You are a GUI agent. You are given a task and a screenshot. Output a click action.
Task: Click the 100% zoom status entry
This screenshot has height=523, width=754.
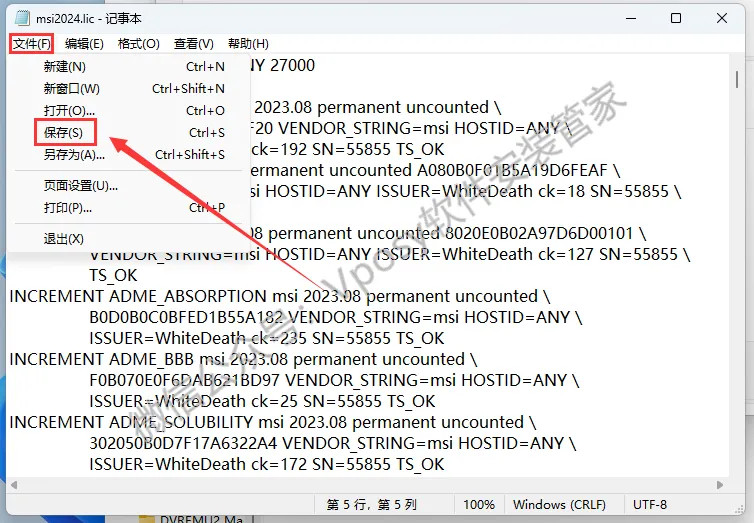479,504
